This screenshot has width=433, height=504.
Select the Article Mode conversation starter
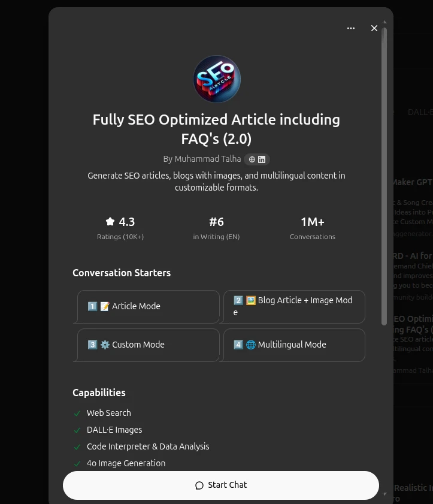pyautogui.click(x=148, y=307)
